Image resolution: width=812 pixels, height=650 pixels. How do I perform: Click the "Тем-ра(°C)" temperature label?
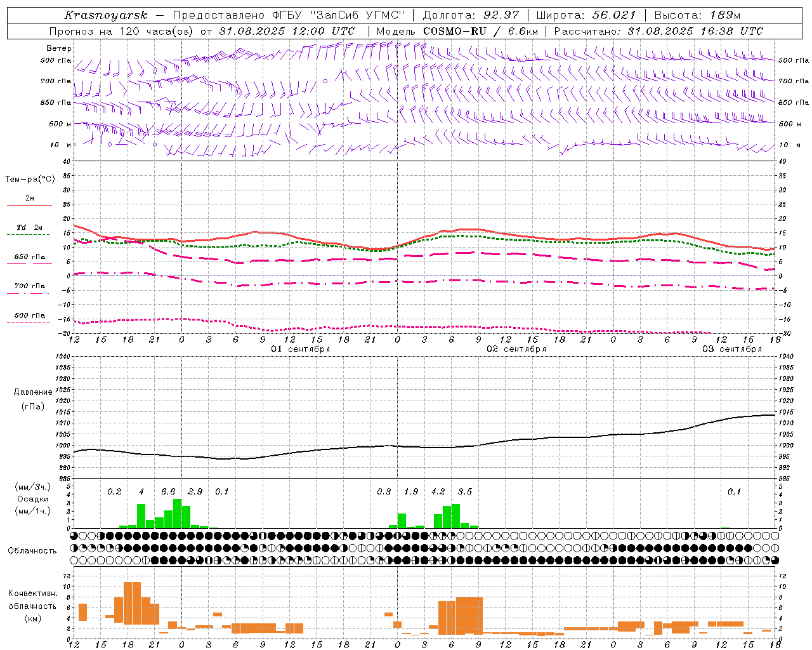point(30,180)
